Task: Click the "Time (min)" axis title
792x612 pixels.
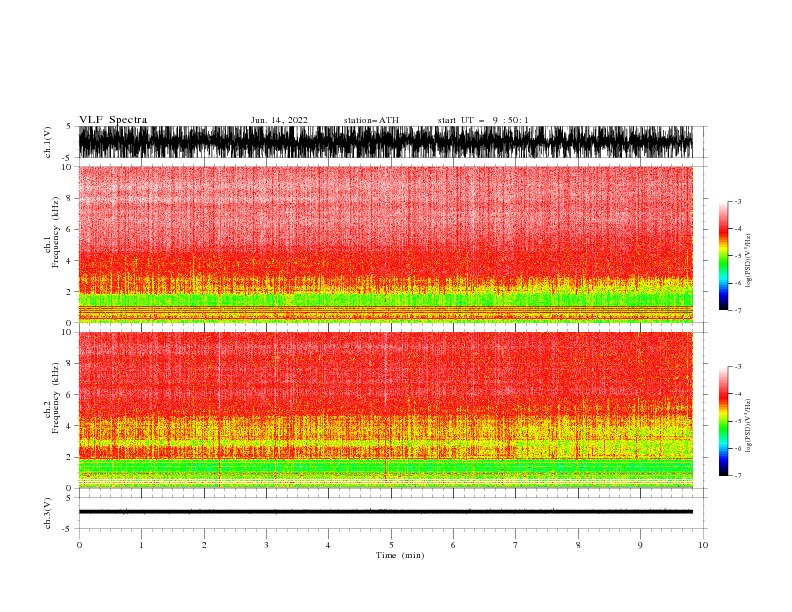Action: (400, 555)
